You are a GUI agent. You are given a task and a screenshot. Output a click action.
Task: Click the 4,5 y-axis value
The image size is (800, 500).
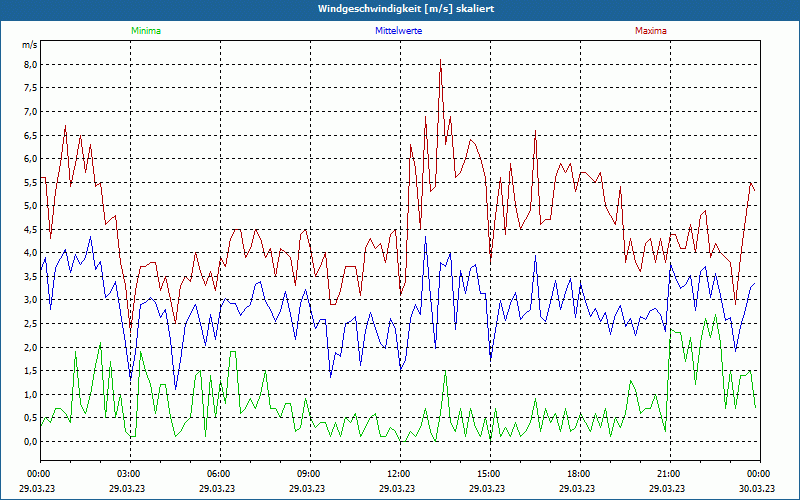coord(31,229)
